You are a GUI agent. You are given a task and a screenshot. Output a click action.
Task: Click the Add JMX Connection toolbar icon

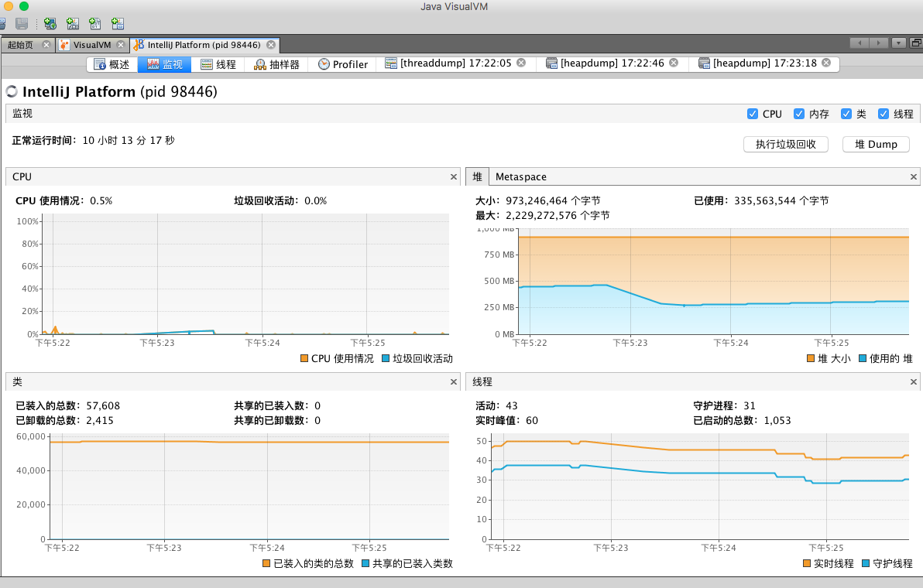point(73,23)
